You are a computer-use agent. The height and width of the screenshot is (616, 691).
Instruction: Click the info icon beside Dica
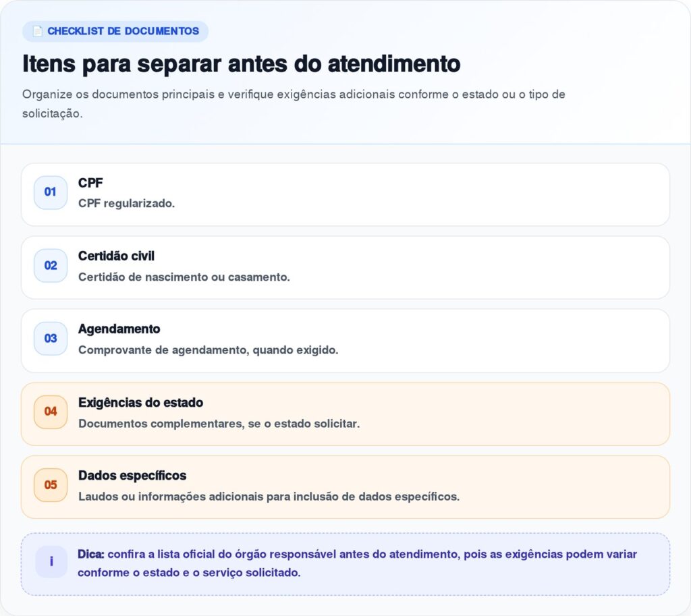[x=51, y=562]
